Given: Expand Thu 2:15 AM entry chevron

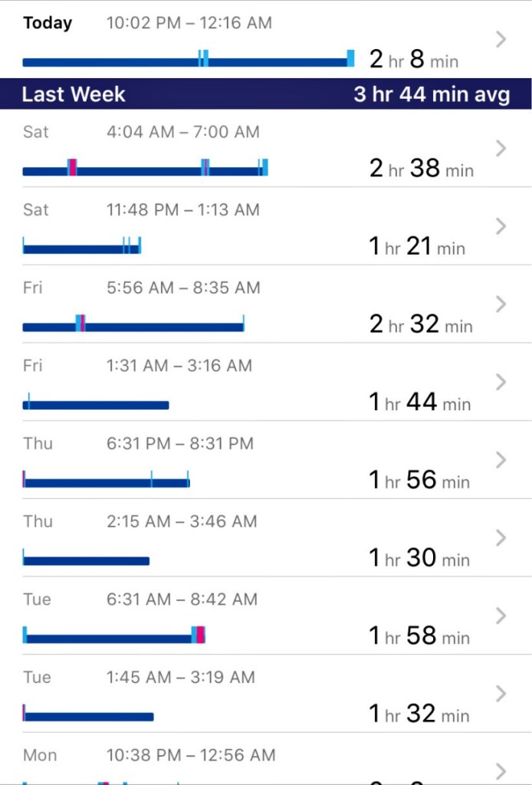Looking at the screenshot, I should pos(501,538).
